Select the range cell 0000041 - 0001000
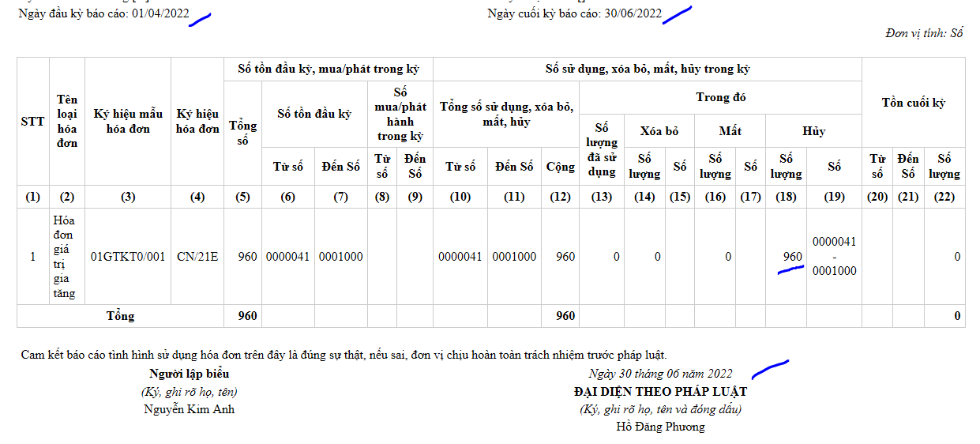 (834, 257)
